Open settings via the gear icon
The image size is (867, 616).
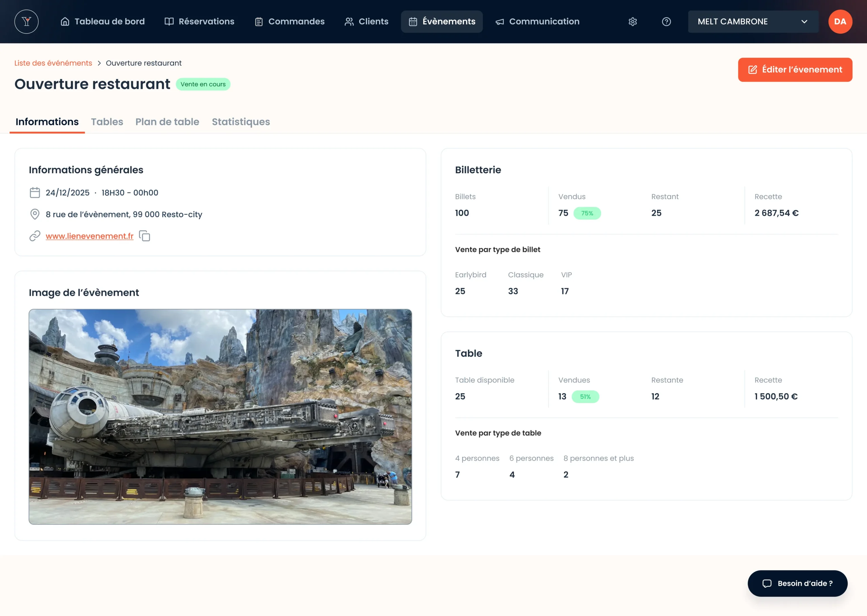633,22
